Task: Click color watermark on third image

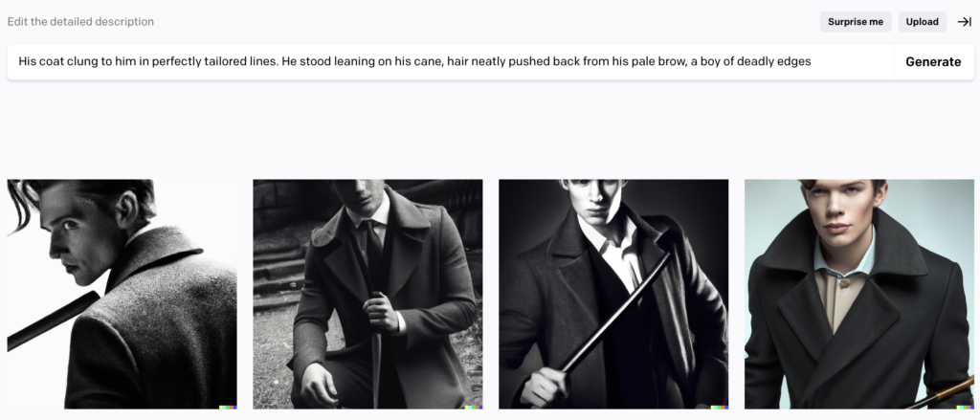Action: coord(719,407)
